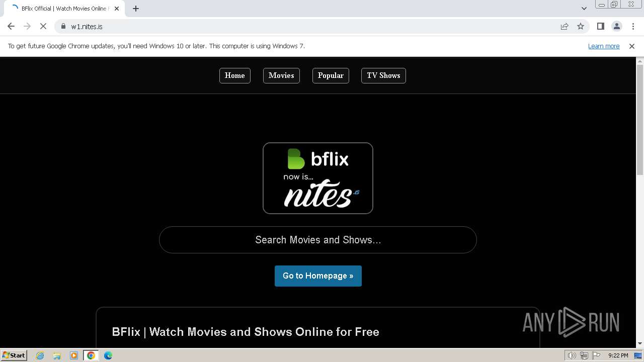
Task: Click the BFlix Watch Movies Online heading
Action: pyautogui.click(x=246, y=332)
